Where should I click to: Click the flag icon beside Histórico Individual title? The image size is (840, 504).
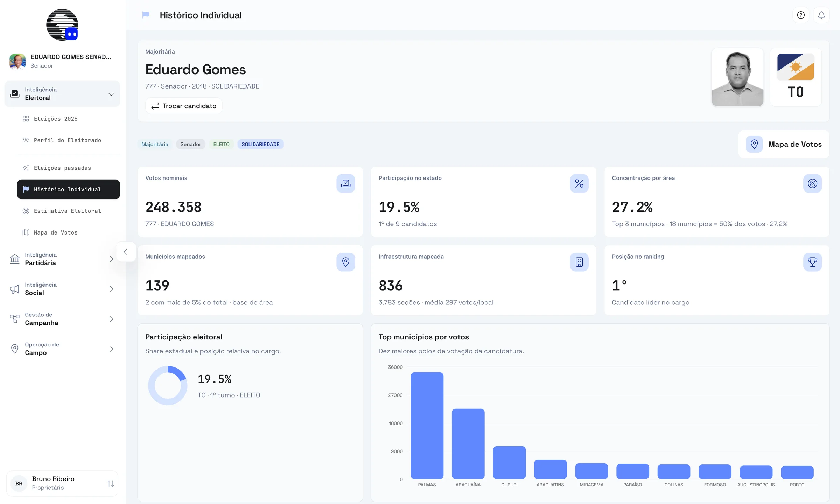point(146,15)
